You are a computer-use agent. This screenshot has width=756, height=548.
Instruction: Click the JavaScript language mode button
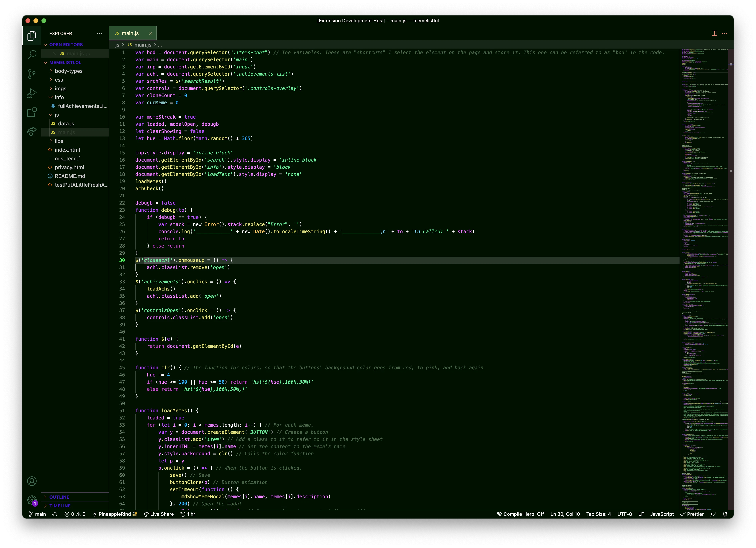662,514
